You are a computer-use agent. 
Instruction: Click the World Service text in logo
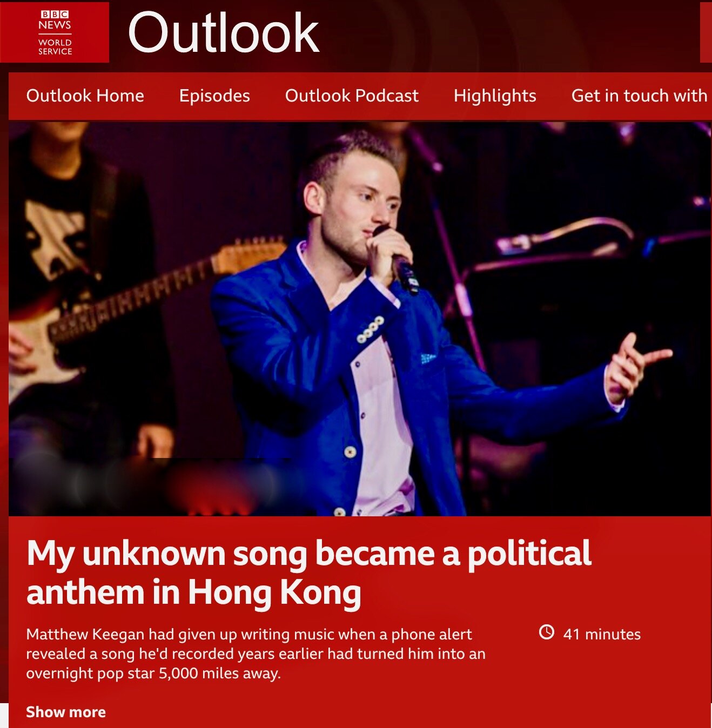[55, 46]
